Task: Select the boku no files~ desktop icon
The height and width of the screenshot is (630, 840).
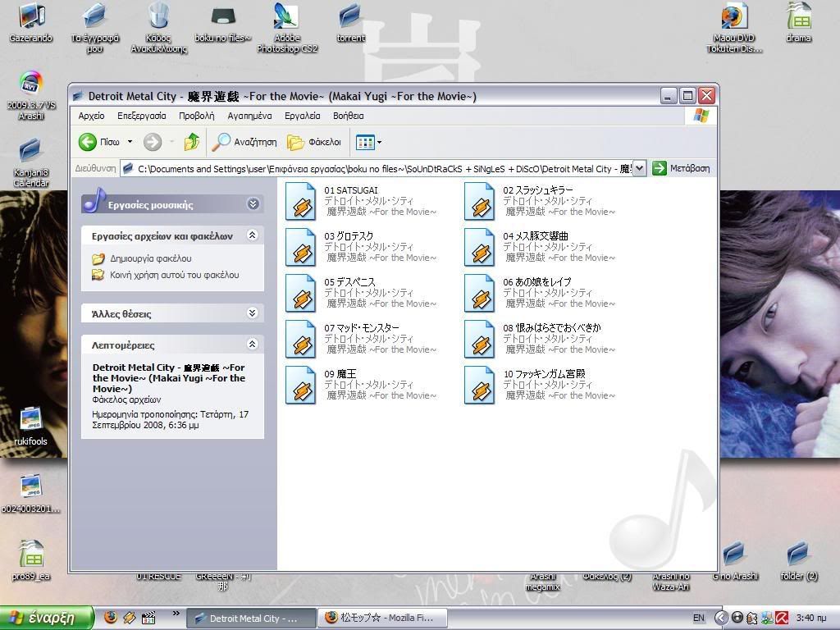Action: pos(223,22)
